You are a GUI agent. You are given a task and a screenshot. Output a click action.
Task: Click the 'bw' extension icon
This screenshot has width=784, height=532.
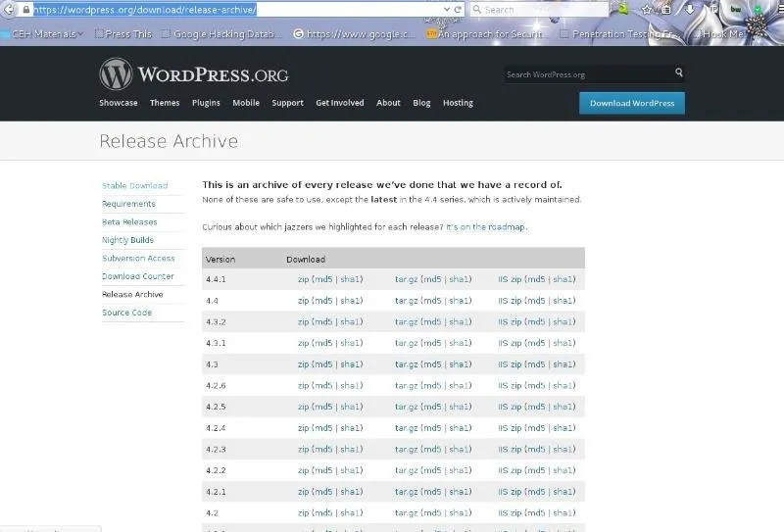736,9
